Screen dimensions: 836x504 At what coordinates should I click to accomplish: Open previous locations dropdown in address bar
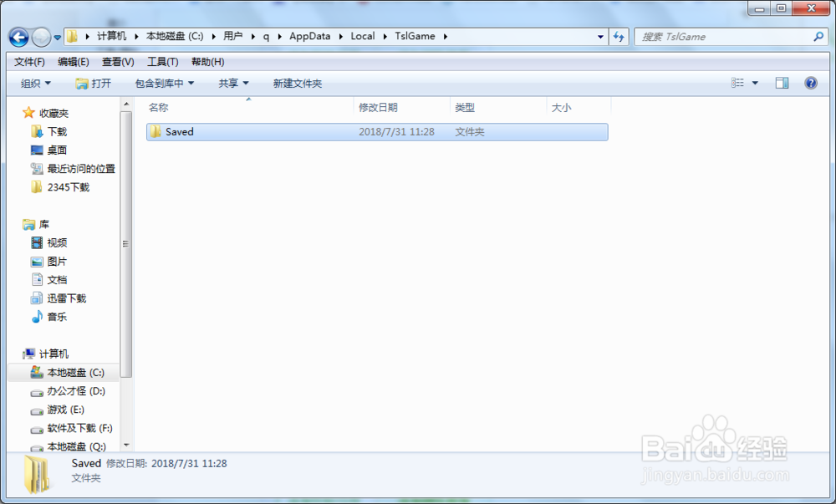click(600, 37)
